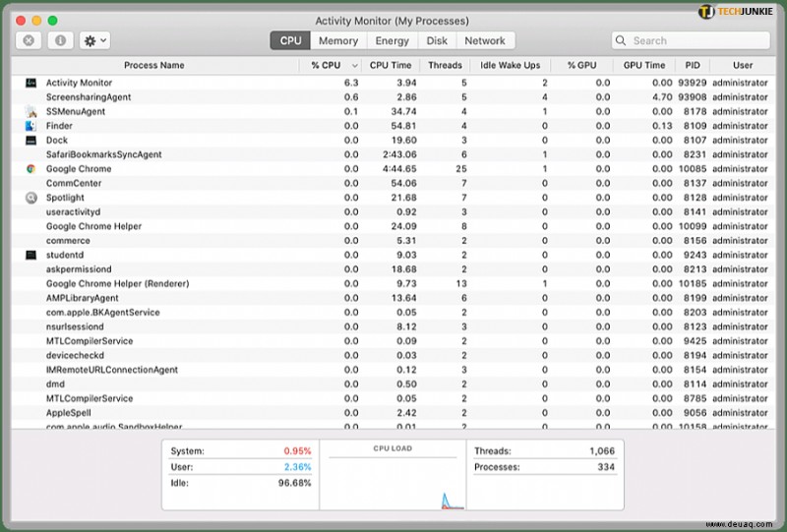Select Google Chrome Helper (Renderer) row
The height and width of the screenshot is (532, 787).
point(393,284)
